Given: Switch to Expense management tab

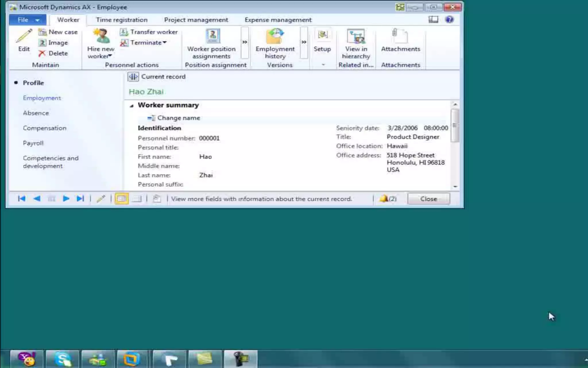Looking at the screenshot, I should pos(278,20).
